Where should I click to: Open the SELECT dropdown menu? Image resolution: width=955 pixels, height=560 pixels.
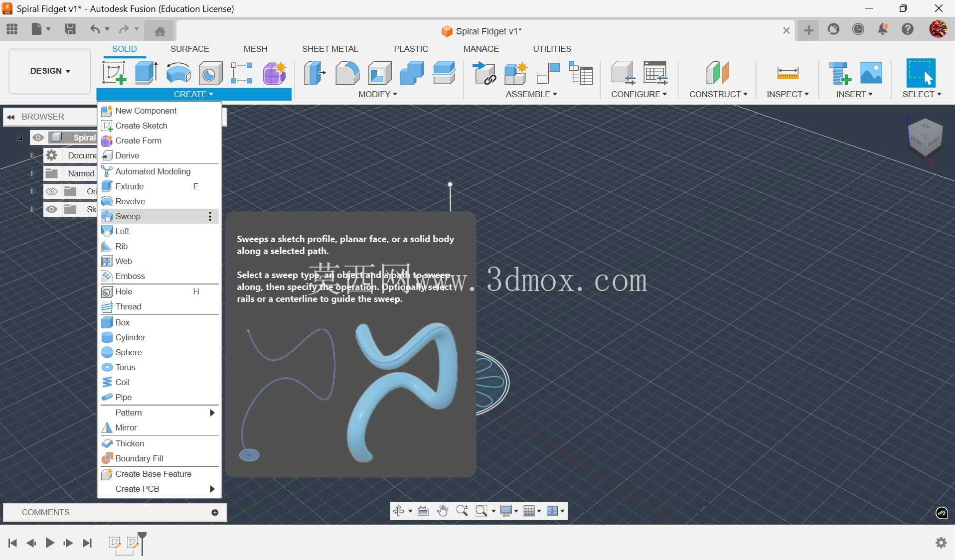tap(922, 94)
